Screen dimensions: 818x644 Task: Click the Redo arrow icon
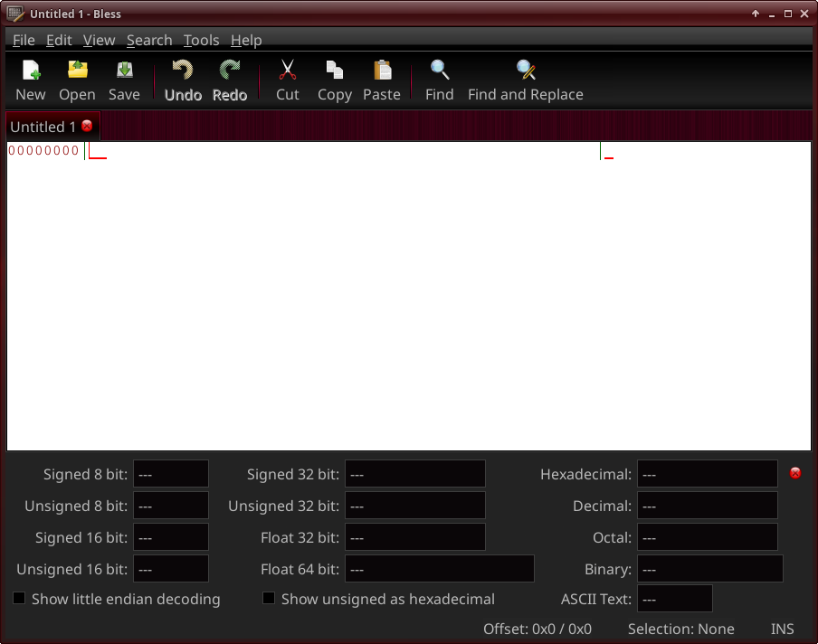pos(230,71)
